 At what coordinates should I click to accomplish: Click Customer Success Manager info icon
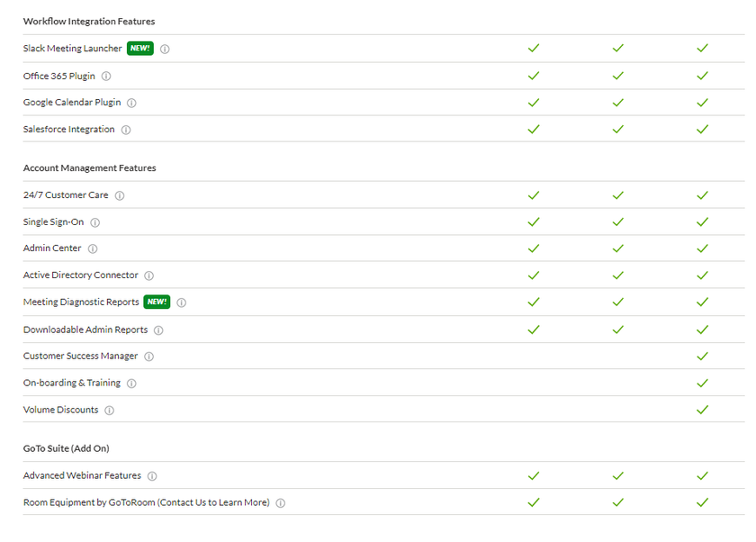click(x=149, y=357)
